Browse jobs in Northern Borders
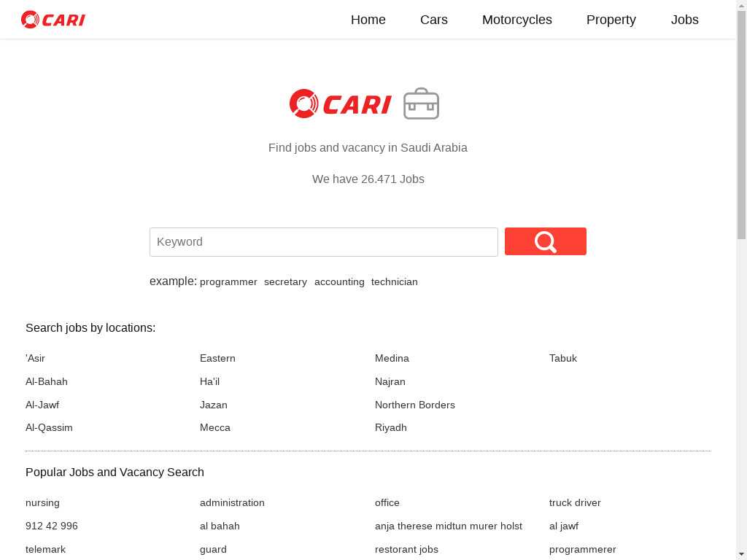The height and width of the screenshot is (560, 747). click(415, 405)
